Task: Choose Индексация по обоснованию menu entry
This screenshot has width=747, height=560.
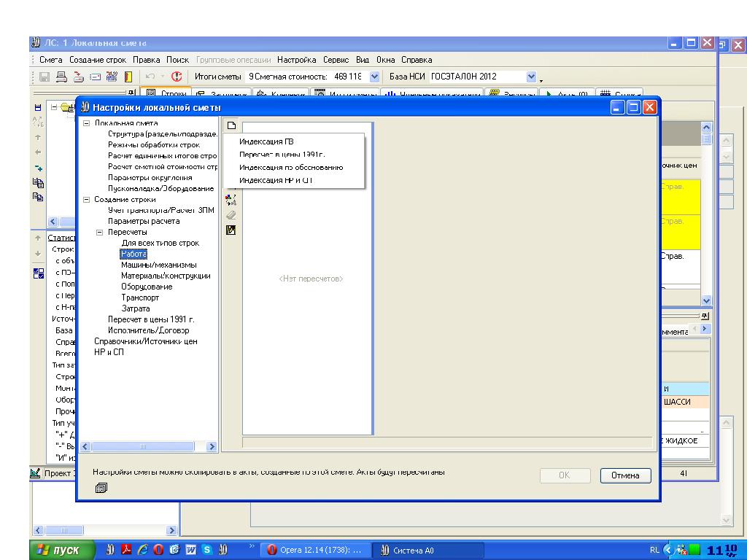Action: click(x=290, y=167)
